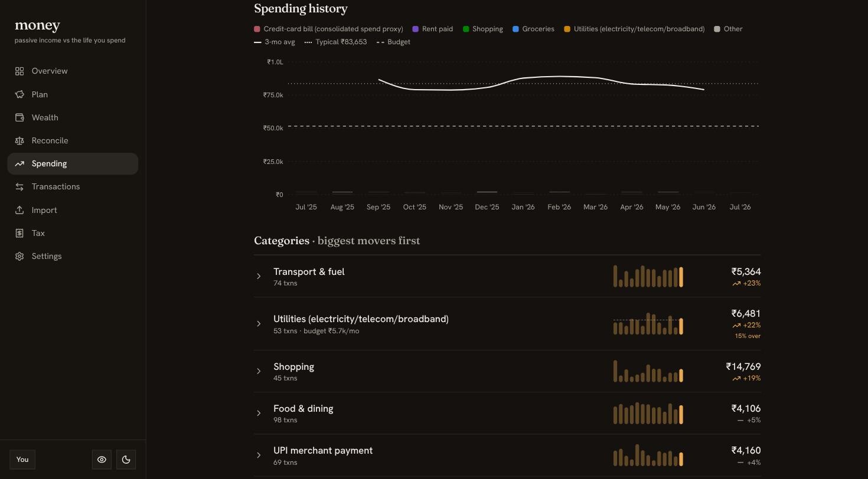
Task: Open the You profile button
Action: tap(22, 460)
